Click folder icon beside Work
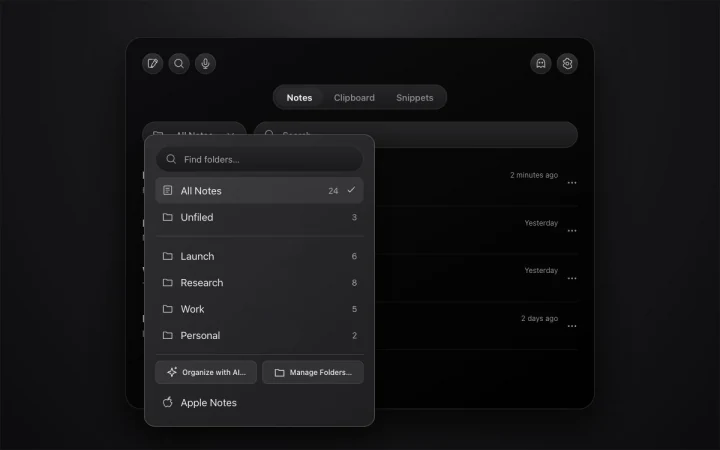This screenshot has width=720, height=450. 168,309
